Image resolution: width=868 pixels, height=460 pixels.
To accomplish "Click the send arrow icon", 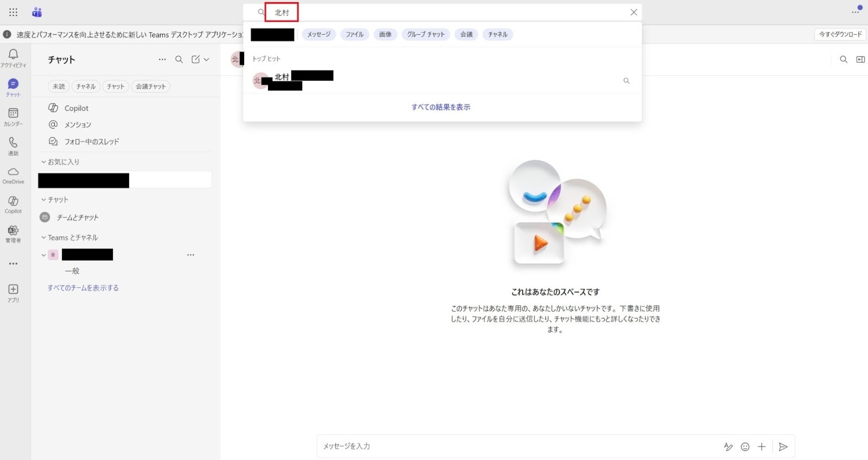I will [783, 446].
